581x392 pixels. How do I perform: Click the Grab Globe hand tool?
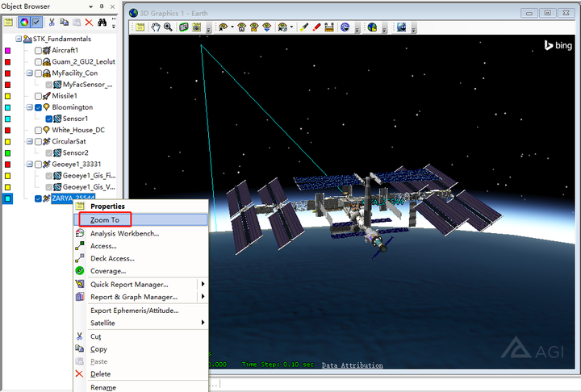click(156, 27)
